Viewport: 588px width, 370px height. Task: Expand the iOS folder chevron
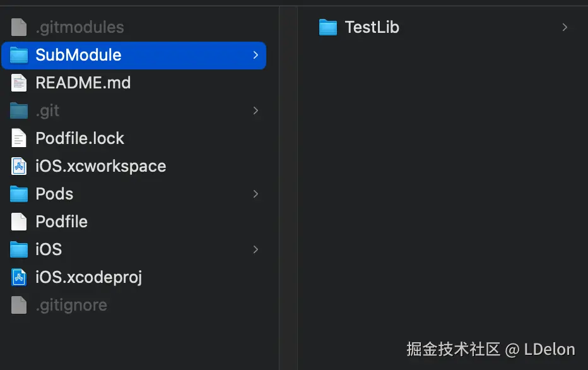click(x=256, y=249)
